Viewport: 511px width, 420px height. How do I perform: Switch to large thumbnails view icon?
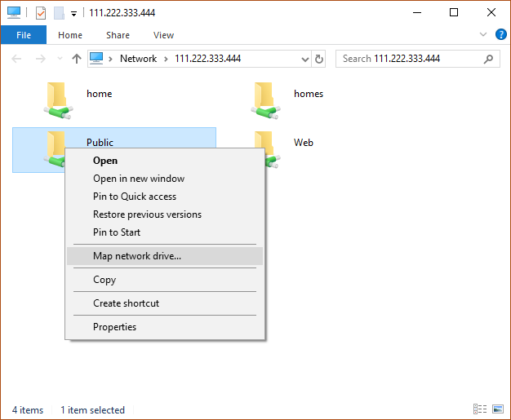click(x=498, y=409)
